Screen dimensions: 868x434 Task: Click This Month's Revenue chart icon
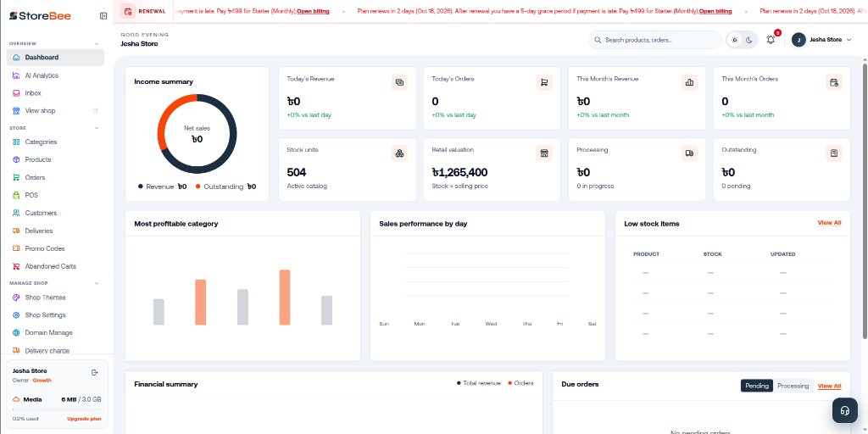(x=689, y=82)
